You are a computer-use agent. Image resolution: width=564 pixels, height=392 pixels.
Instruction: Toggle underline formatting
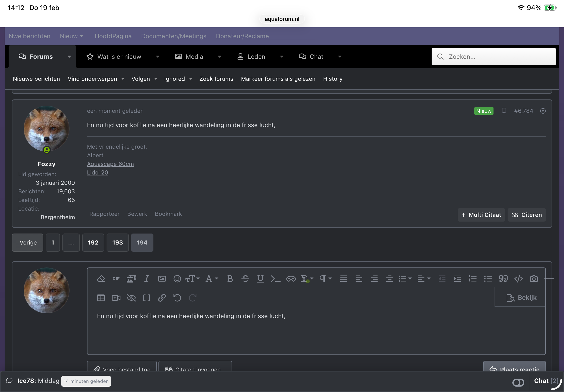pyautogui.click(x=260, y=279)
